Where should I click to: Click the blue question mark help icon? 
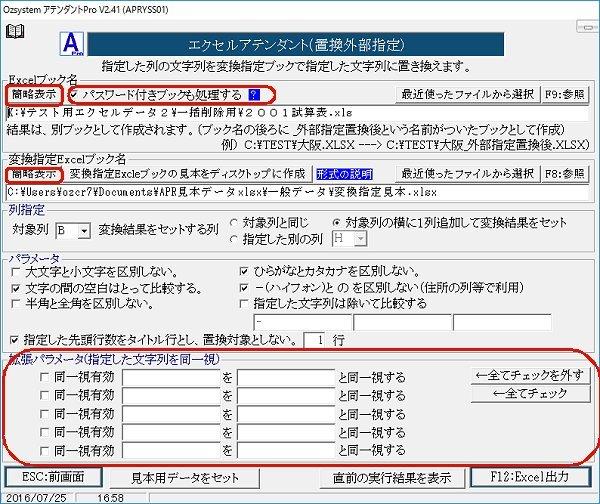pyautogui.click(x=254, y=94)
